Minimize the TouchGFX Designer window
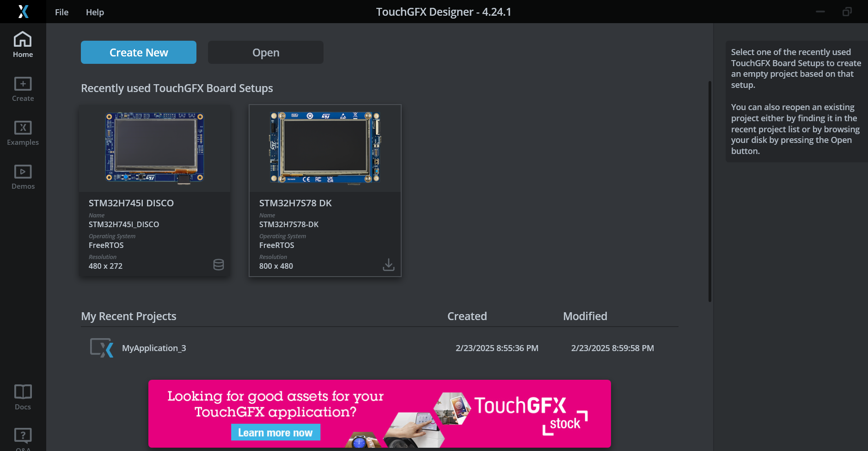Image resolution: width=868 pixels, height=451 pixels. 820,12
